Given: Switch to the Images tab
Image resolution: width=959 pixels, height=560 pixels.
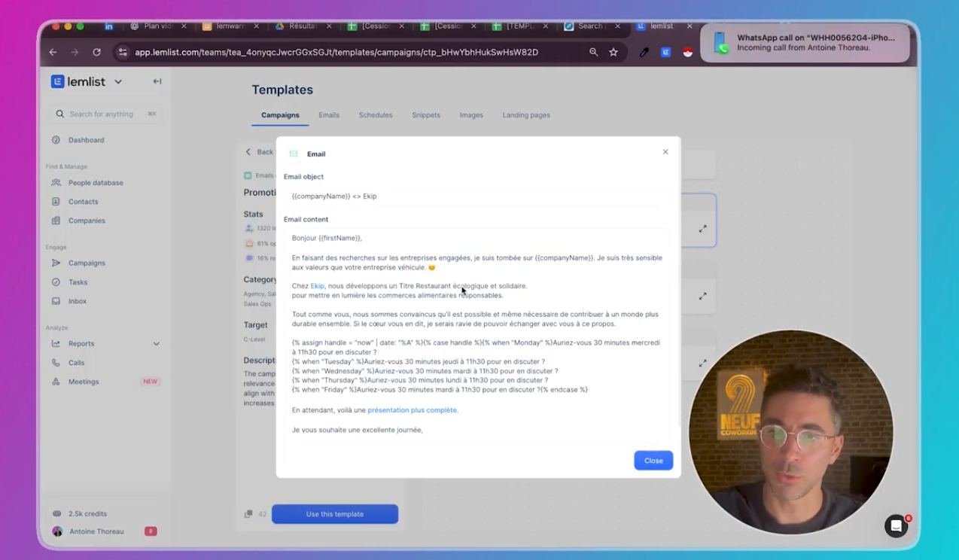Looking at the screenshot, I should 471,115.
